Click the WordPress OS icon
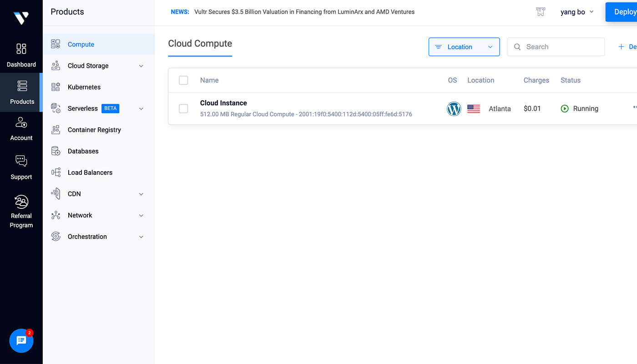The width and height of the screenshot is (637, 364). point(454,109)
